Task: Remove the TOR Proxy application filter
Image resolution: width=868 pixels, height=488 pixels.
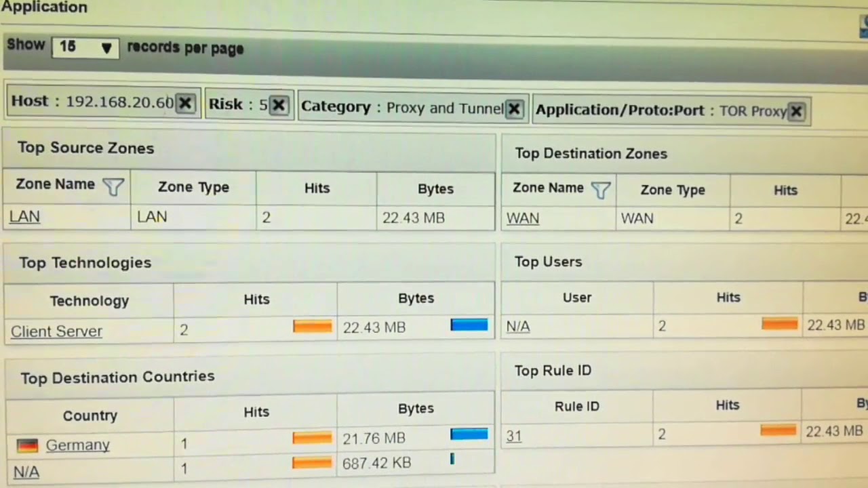Action: (796, 111)
